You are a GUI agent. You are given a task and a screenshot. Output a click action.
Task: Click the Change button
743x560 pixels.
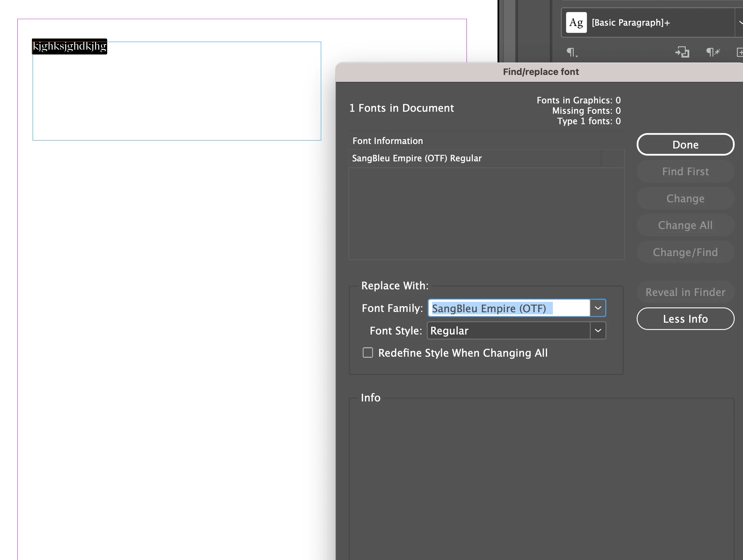[x=685, y=198]
